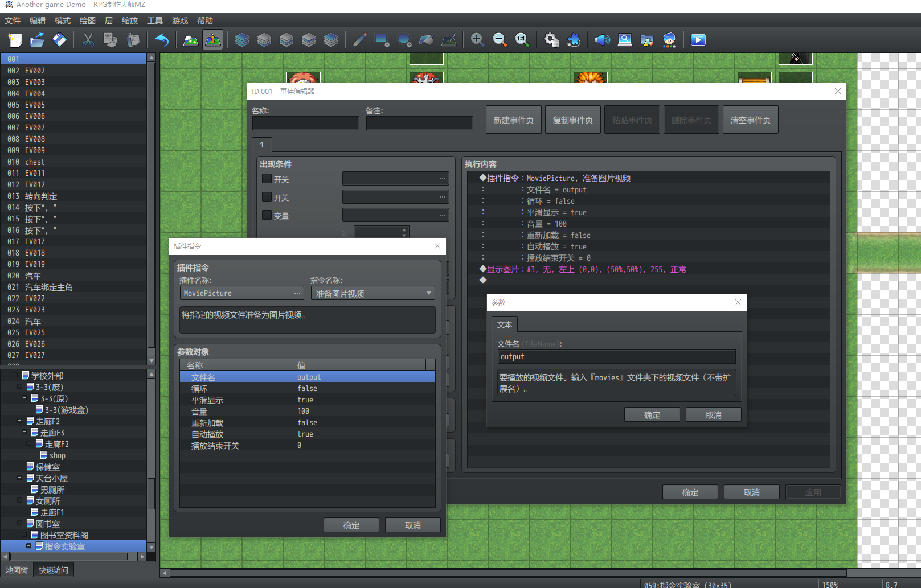Enable the first 开关 condition checkbox

[x=267, y=179]
